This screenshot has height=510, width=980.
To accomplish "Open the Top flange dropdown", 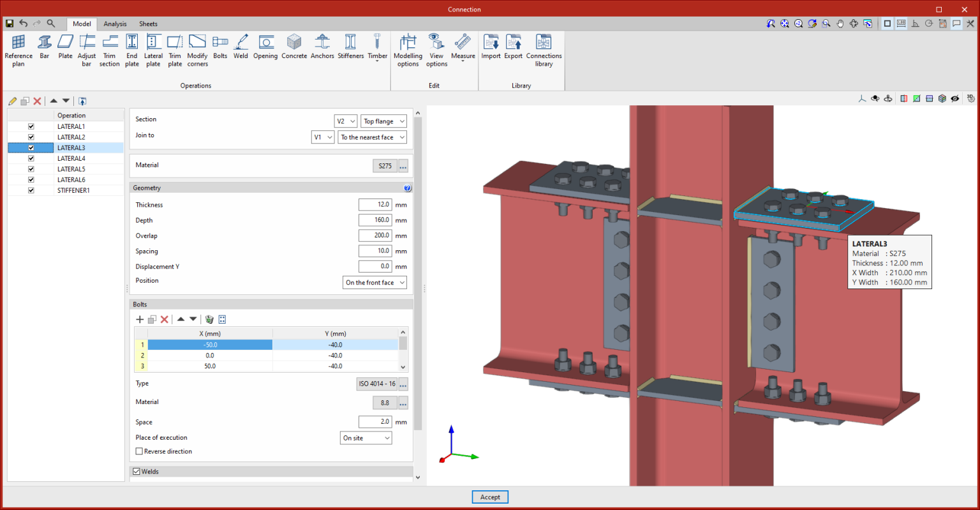I will [383, 121].
